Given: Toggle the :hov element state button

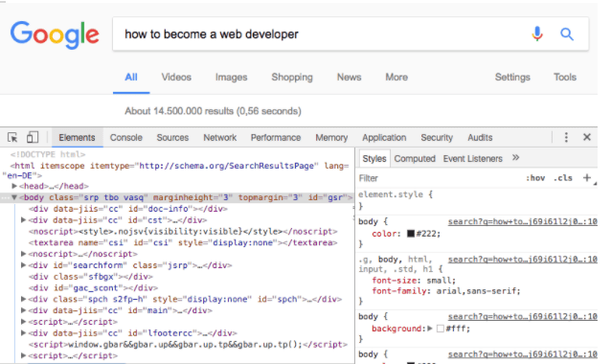Looking at the screenshot, I should tap(535, 178).
